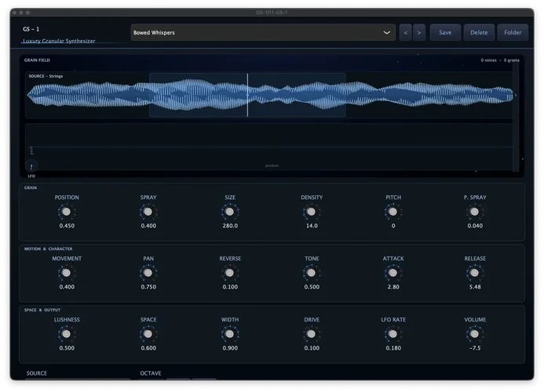Click the REVERSE knob

(229, 273)
